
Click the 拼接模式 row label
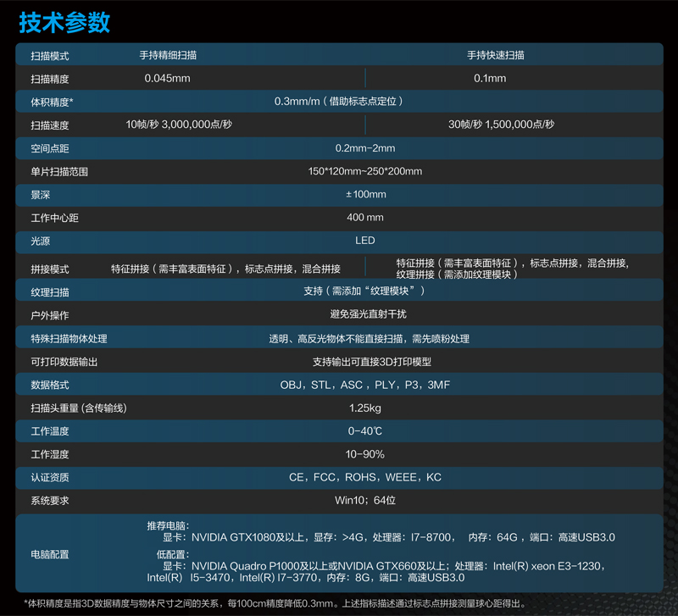click(50, 269)
